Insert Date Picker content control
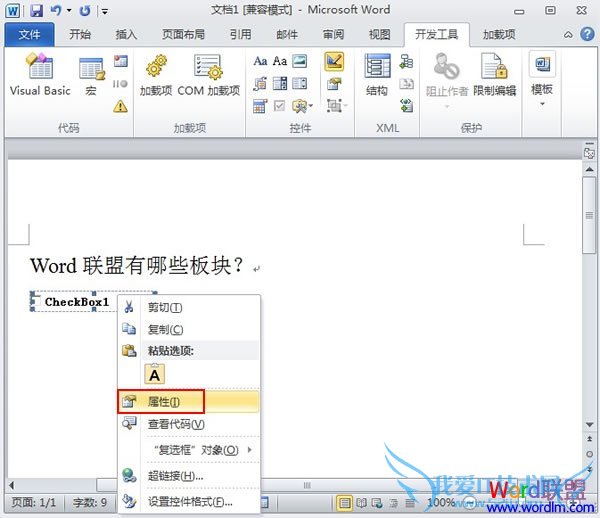600x518 pixels. click(260, 106)
